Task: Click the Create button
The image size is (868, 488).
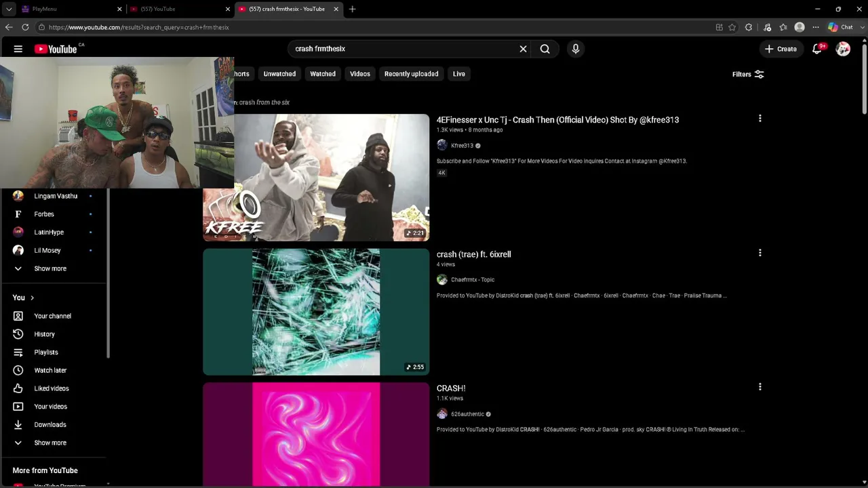Action: (781, 49)
